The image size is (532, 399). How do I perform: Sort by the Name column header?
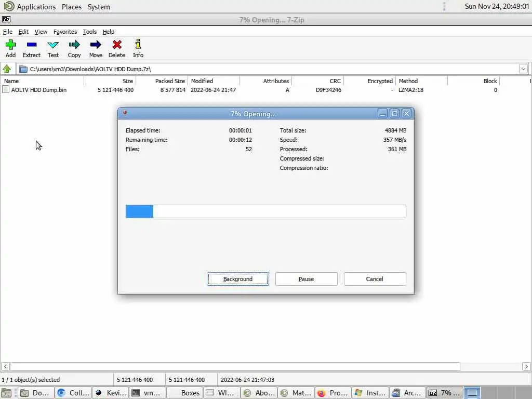click(x=42, y=81)
